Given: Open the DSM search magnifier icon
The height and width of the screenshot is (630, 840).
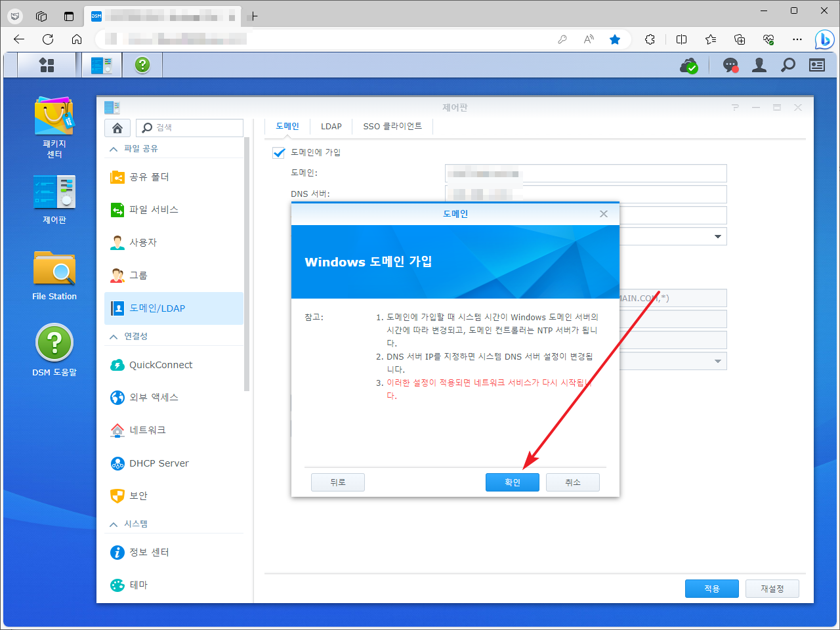Looking at the screenshot, I should pos(788,65).
